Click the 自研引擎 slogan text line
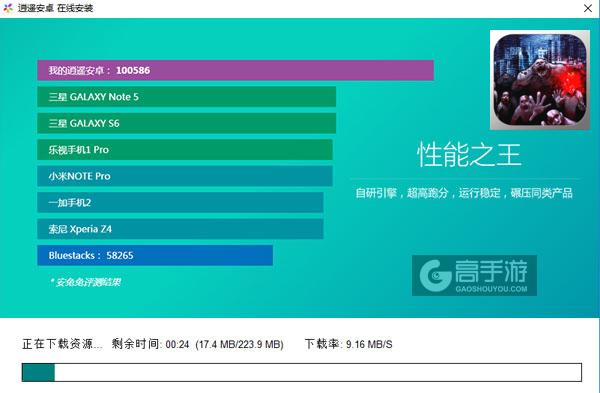Image resolution: width=600 pixels, height=393 pixels. 464,193
